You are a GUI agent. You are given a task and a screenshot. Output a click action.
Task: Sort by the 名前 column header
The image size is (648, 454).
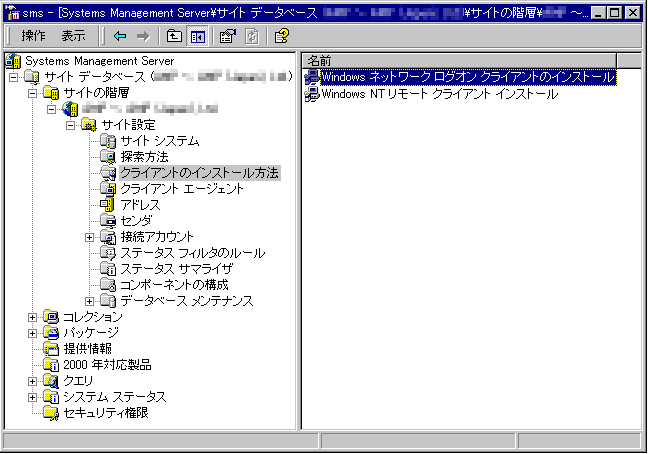coord(460,61)
